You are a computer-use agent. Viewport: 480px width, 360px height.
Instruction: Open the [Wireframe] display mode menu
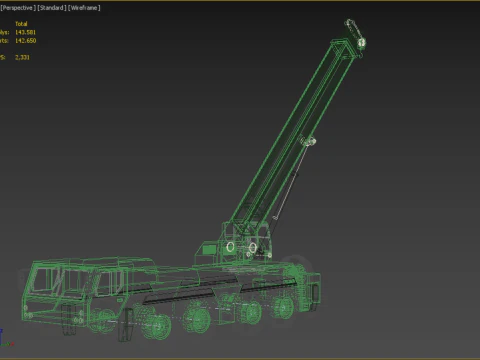pyautogui.click(x=84, y=8)
